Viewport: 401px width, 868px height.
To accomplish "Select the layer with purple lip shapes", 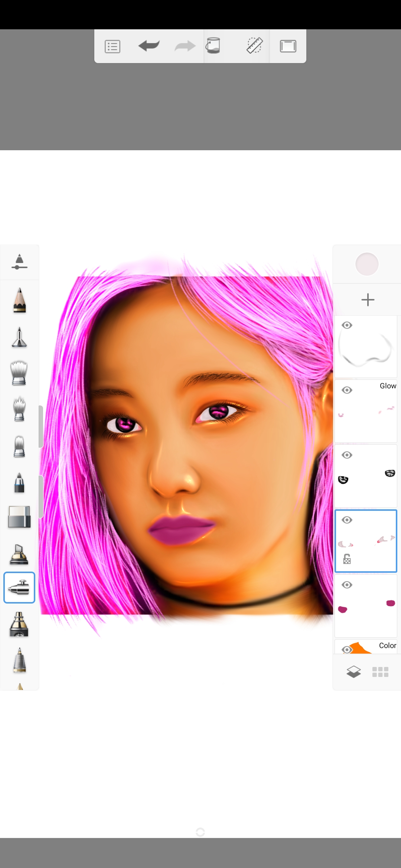I will [x=366, y=606].
